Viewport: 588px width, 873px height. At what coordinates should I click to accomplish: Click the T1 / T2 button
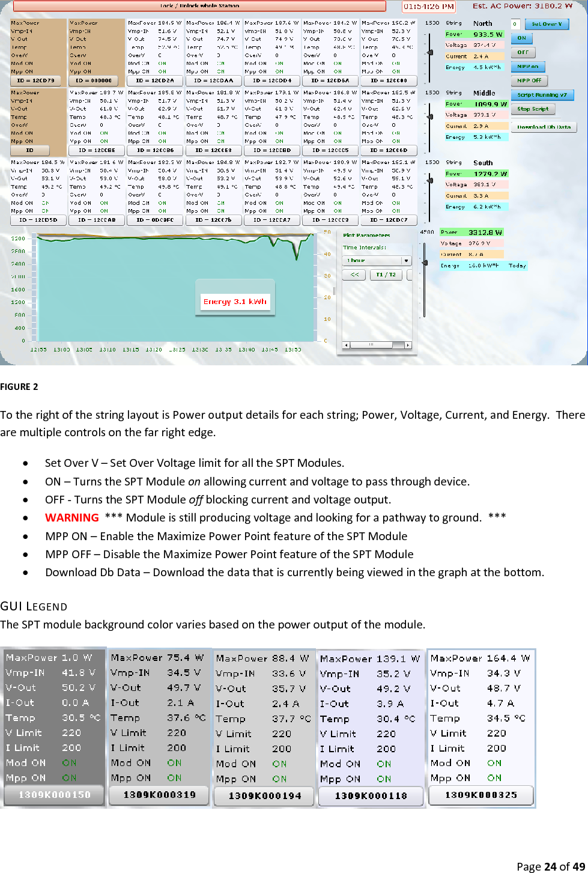[386, 275]
